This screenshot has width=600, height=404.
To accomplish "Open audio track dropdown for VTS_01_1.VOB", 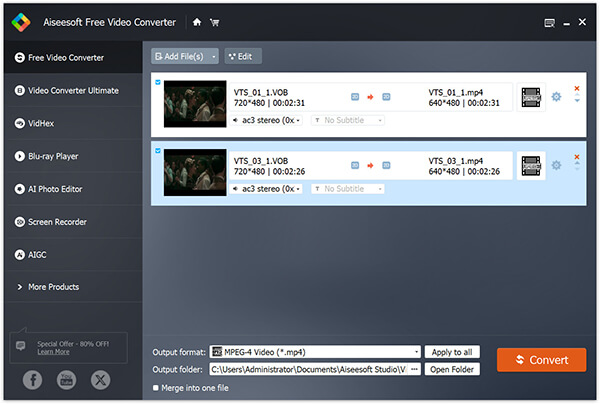I will click(266, 120).
